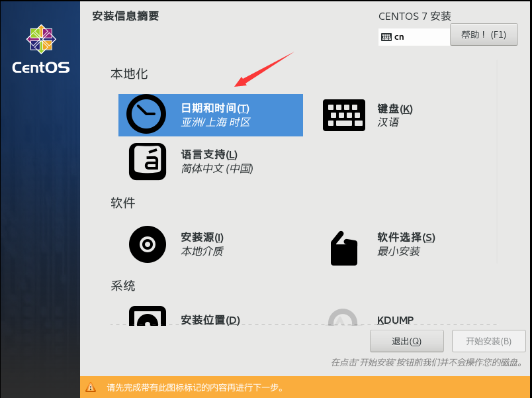Click the small keyboard icon beside cn

(x=386, y=37)
